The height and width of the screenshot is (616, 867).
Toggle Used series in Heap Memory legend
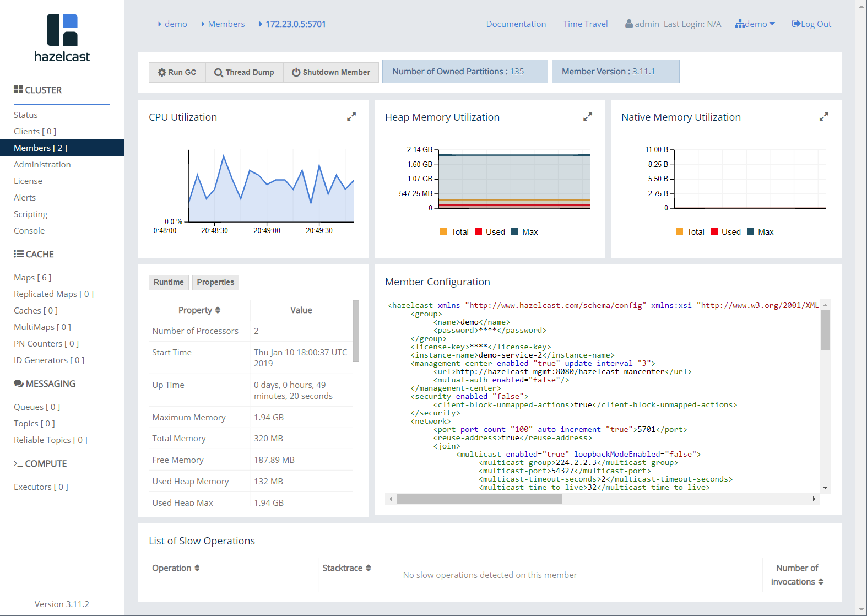click(x=490, y=232)
